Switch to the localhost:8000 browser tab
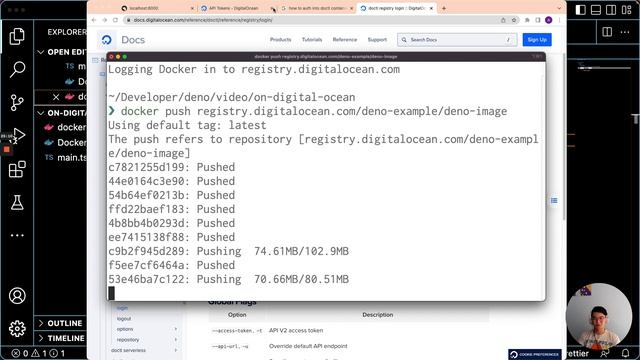This screenshot has width=640, height=360. pos(158,8)
